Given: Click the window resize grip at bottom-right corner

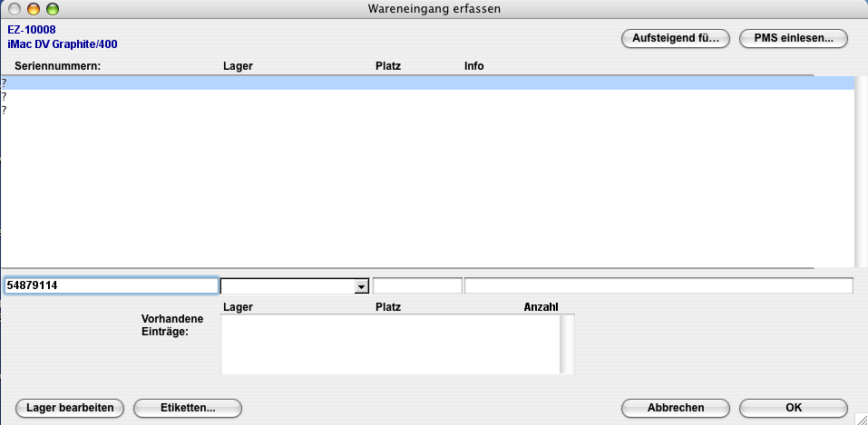Looking at the screenshot, I should click(x=860, y=418).
